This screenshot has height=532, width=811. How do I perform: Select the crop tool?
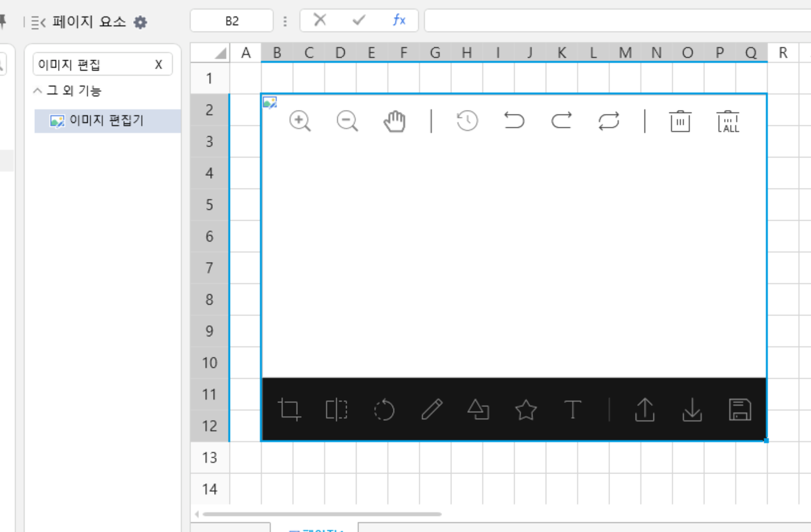(x=289, y=410)
